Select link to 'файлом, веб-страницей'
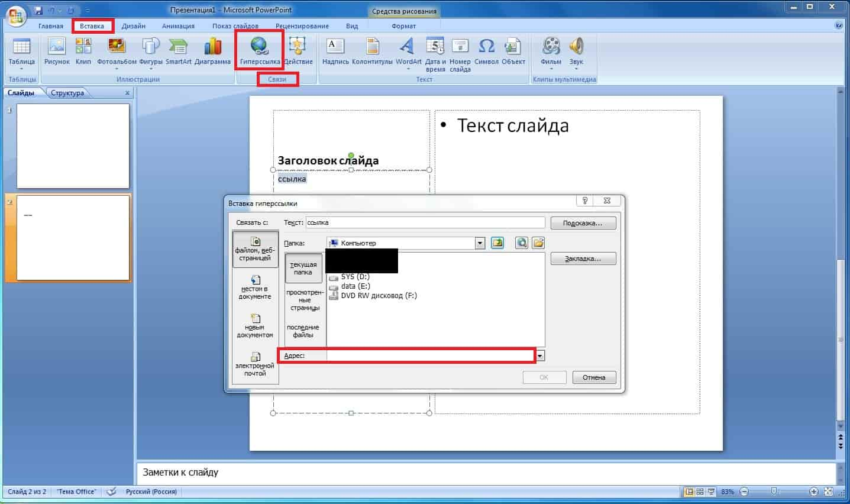The image size is (850, 504). (x=255, y=249)
